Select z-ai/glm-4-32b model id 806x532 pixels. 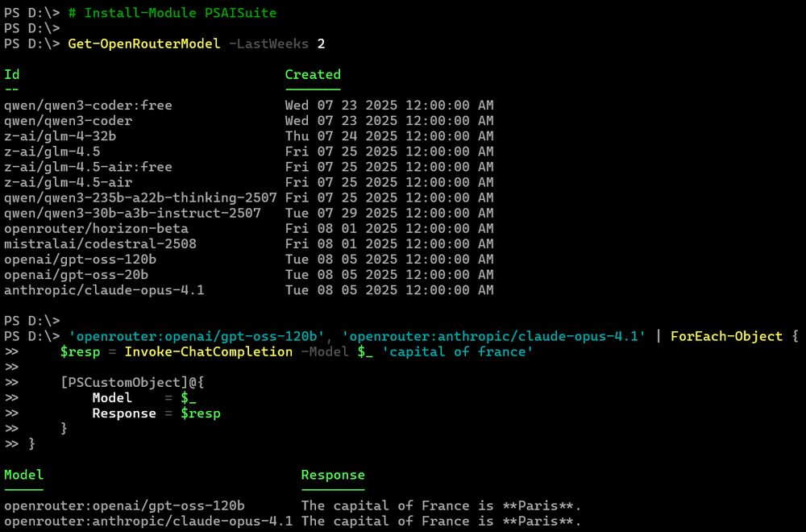point(60,136)
